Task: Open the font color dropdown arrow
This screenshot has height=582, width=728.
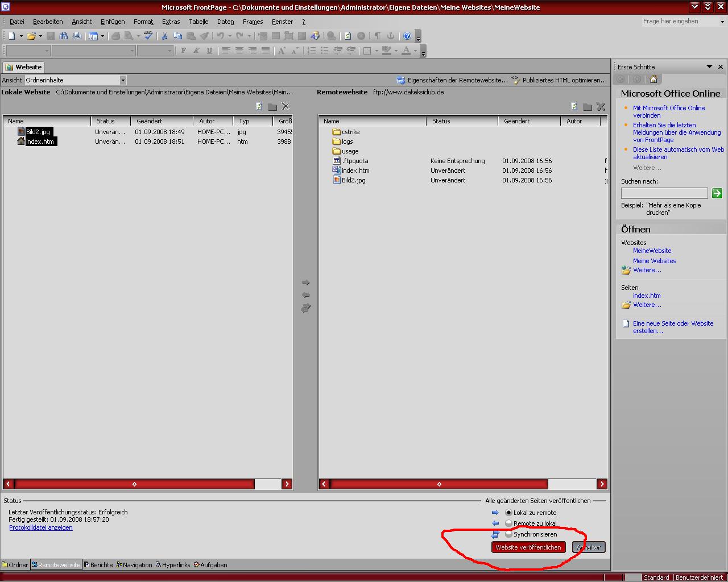Action: click(415, 51)
